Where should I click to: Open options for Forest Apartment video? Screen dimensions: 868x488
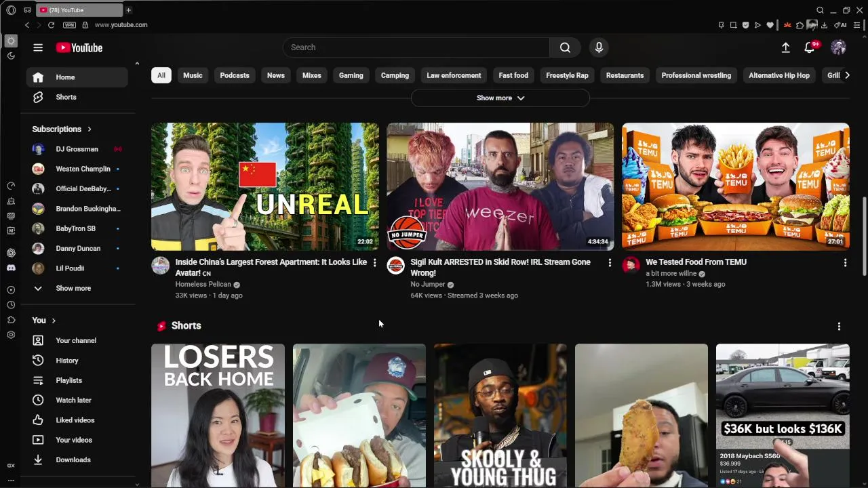tap(374, 262)
